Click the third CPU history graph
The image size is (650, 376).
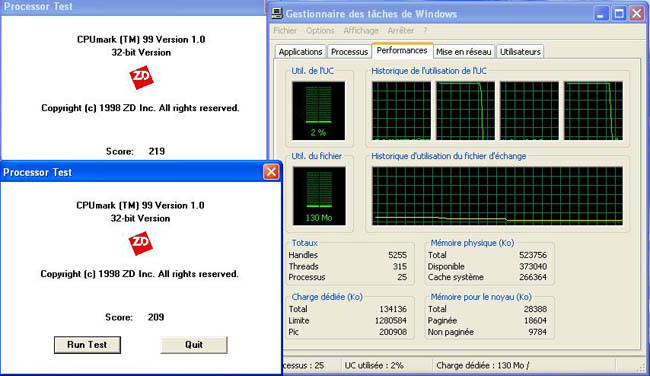[529, 111]
